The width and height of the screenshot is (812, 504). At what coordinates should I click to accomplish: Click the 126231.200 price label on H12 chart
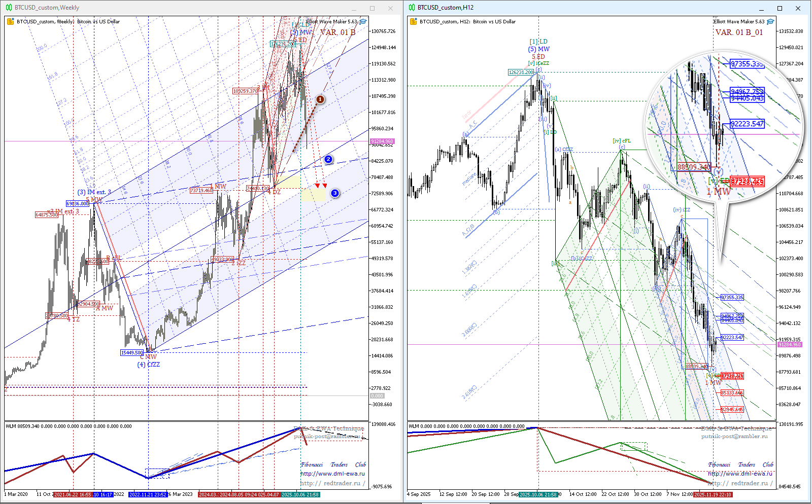point(521,73)
